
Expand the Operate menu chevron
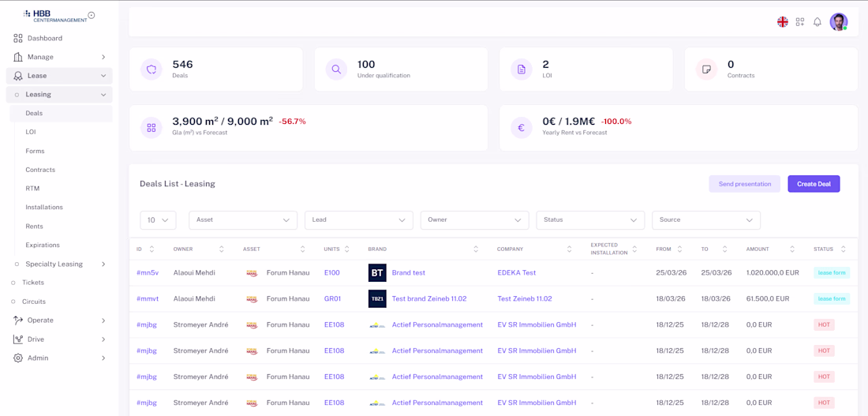(x=103, y=320)
